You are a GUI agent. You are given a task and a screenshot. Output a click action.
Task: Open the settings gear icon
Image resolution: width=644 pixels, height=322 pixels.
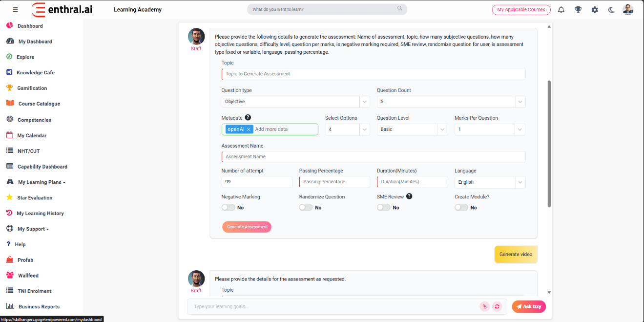(x=595, y=10)
